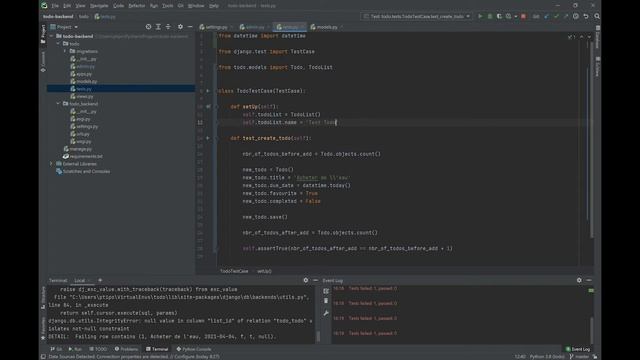Toggle Event Log button in status bar
This screenshot has height=360, width=640.
pyautogui.click(x=578, y=349)
